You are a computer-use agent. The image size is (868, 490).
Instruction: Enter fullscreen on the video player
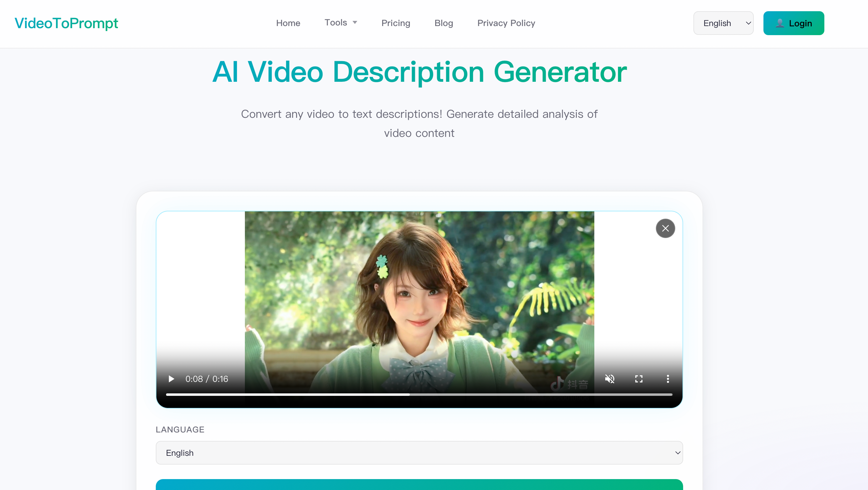pyautogui.click(x=639, y=379)
